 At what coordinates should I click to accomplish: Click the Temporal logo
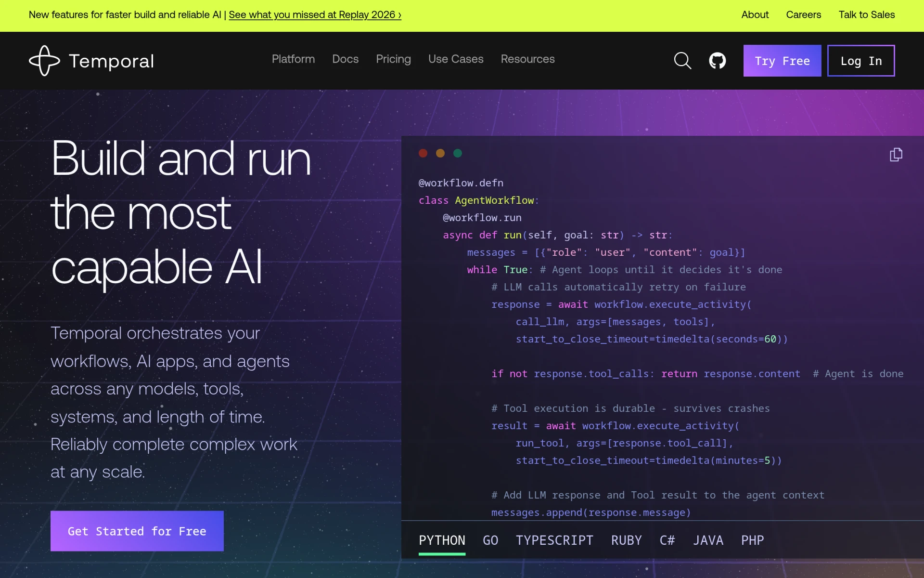91,61
